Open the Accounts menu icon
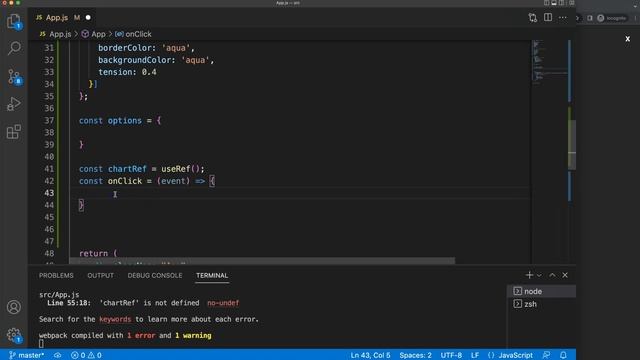The height and width of the screenshot is (360, 640). point(14,307)
